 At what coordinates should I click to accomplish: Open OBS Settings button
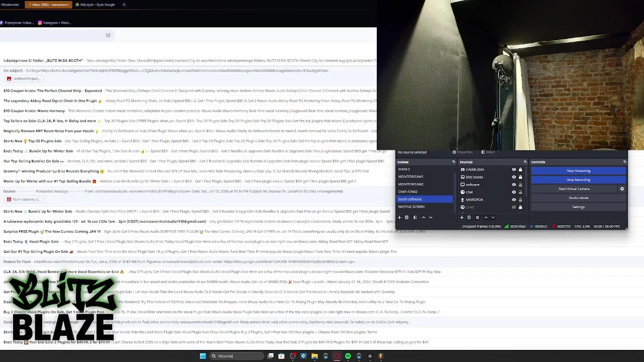[578, 207]
